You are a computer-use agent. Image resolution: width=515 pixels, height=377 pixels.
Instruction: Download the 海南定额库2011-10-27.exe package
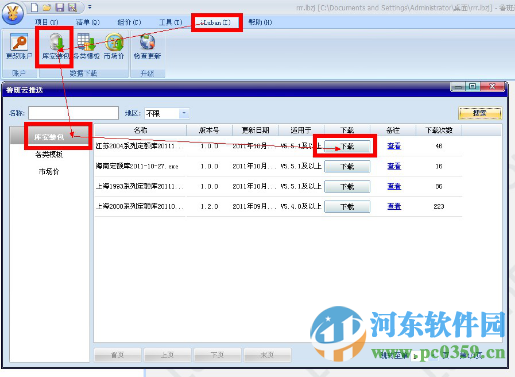click(347, 166)
